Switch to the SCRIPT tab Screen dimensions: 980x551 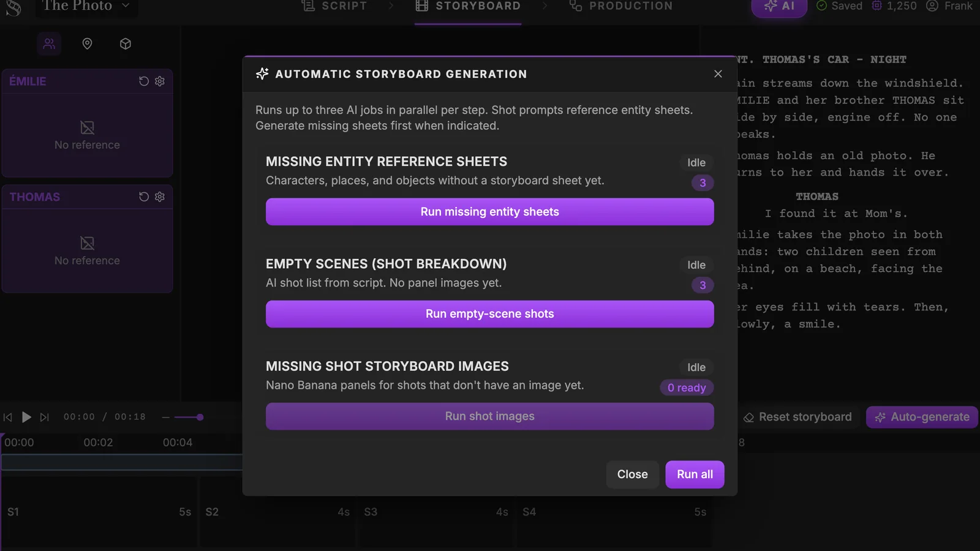pos(334,6)
